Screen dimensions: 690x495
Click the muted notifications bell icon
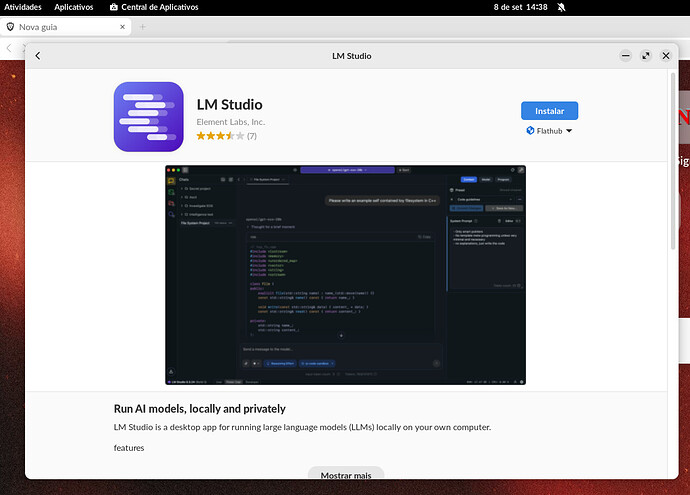[561, 7]
